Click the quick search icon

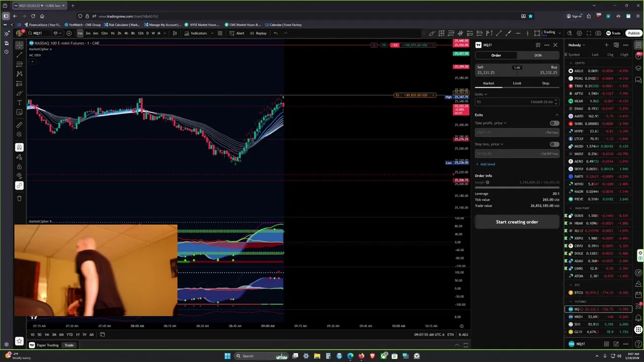(x=570, y=33)
